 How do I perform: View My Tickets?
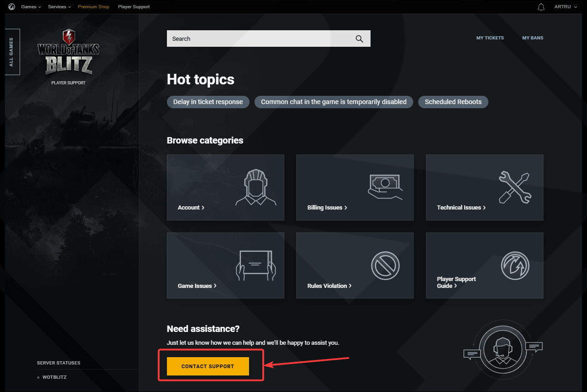coord(490,38)
